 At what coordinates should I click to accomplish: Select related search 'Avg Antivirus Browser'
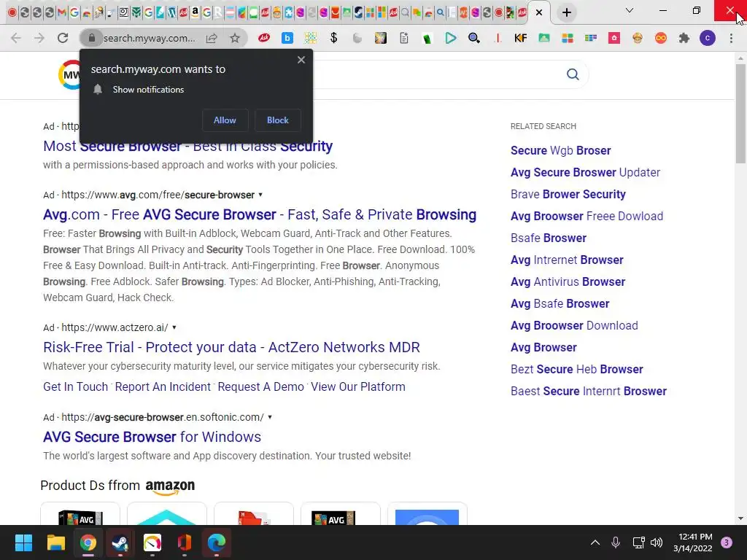pos(568,282)
